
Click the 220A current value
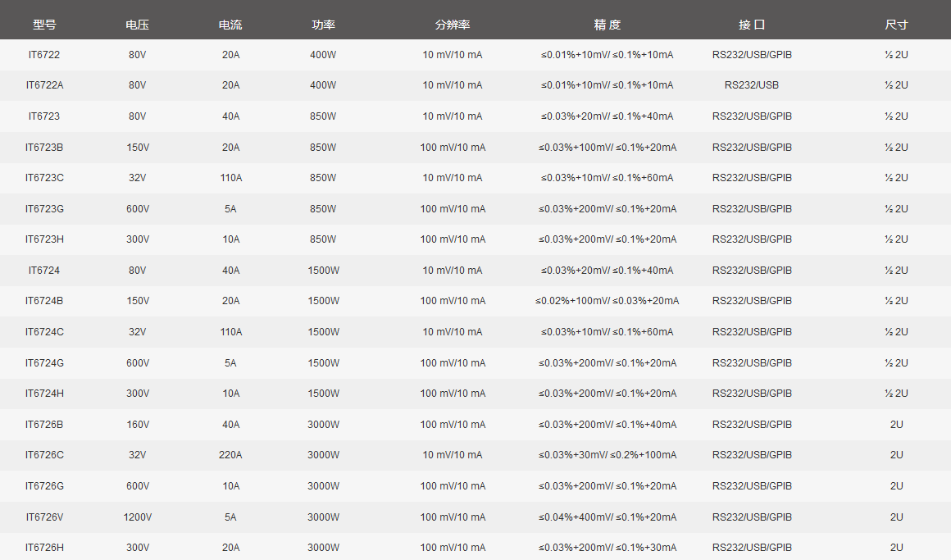coord(230,454)
